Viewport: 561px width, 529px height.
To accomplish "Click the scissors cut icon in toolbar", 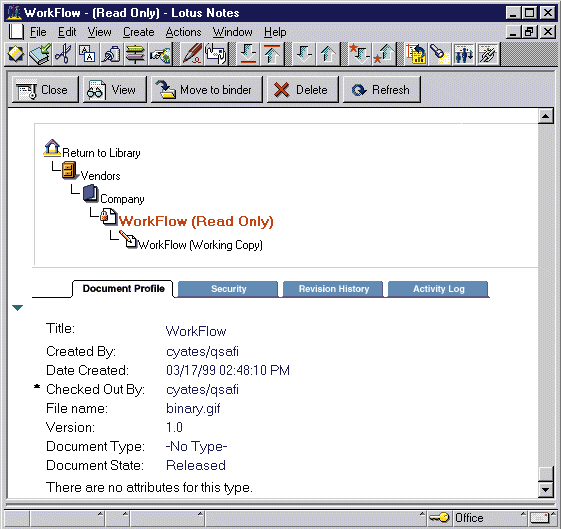I will point(64,54).
